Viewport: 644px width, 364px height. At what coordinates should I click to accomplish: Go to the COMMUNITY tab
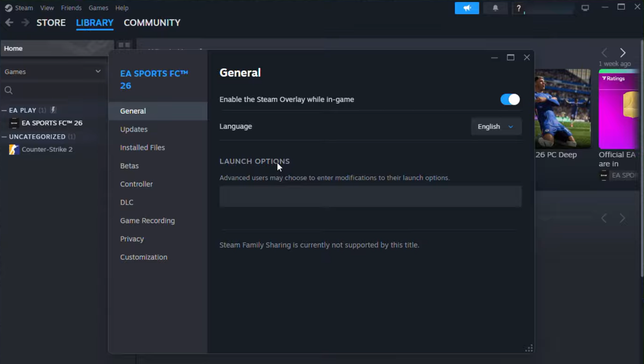click(152, 22)
